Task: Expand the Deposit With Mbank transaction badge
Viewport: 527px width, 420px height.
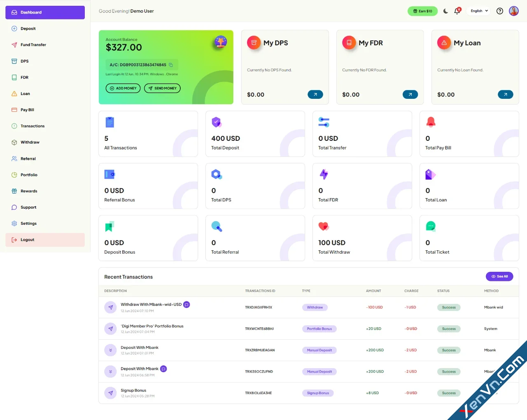Action: point(163,369)
